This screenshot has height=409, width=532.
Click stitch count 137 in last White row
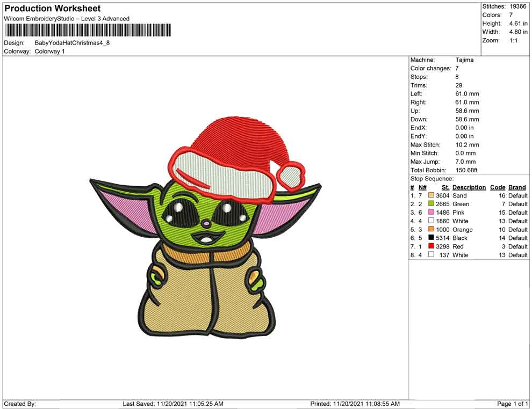[444, 255]
